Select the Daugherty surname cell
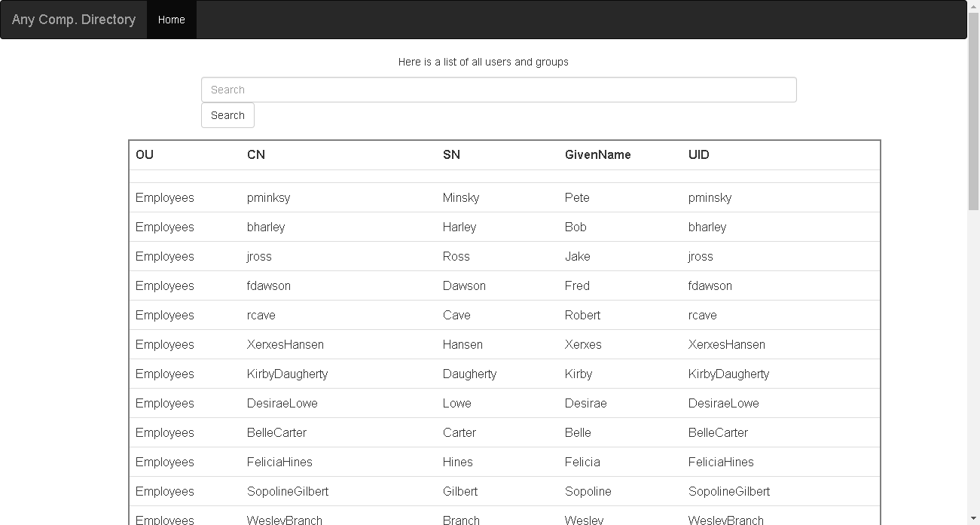 click(470, 374)
